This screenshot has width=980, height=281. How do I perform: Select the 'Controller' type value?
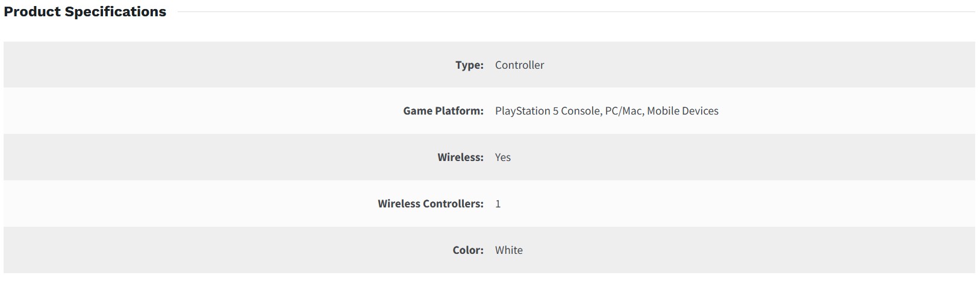pyautogui.click(x=519, y=65)
